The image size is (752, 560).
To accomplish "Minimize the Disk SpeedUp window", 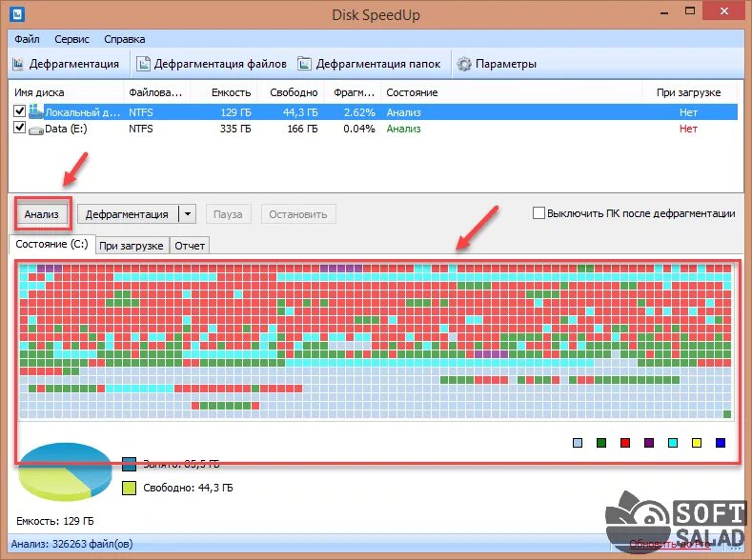I will [664, 12].
